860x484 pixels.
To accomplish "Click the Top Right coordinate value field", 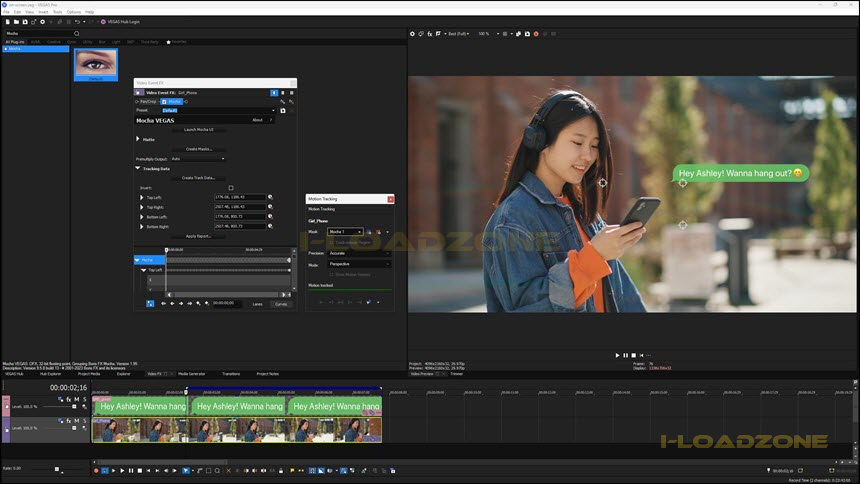I will pyautogui.click(x=240, y=207).
